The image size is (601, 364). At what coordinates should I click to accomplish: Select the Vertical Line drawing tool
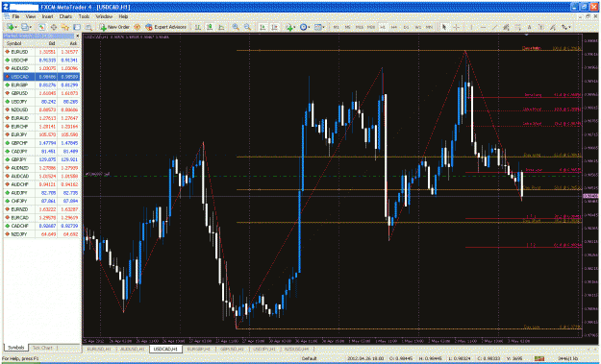471,27
